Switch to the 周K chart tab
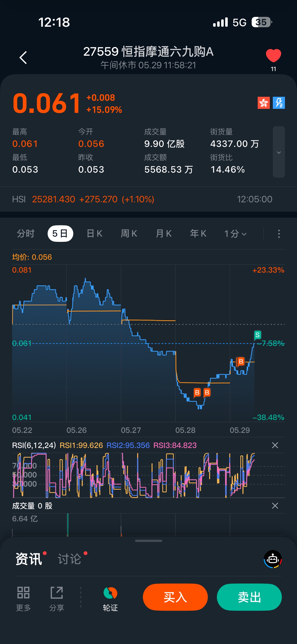 click(129, 234)
